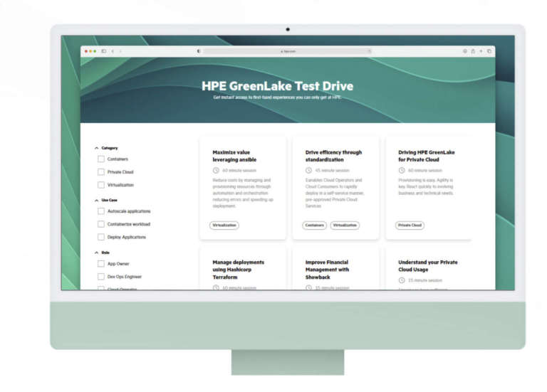Click clock icon on Driving HPE GreenLake card

click(402, 171)
